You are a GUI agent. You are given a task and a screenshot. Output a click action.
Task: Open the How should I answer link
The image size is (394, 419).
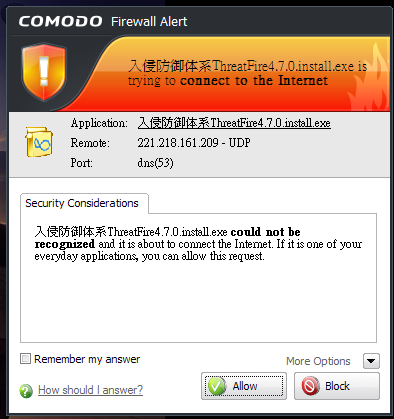(90, 390)
